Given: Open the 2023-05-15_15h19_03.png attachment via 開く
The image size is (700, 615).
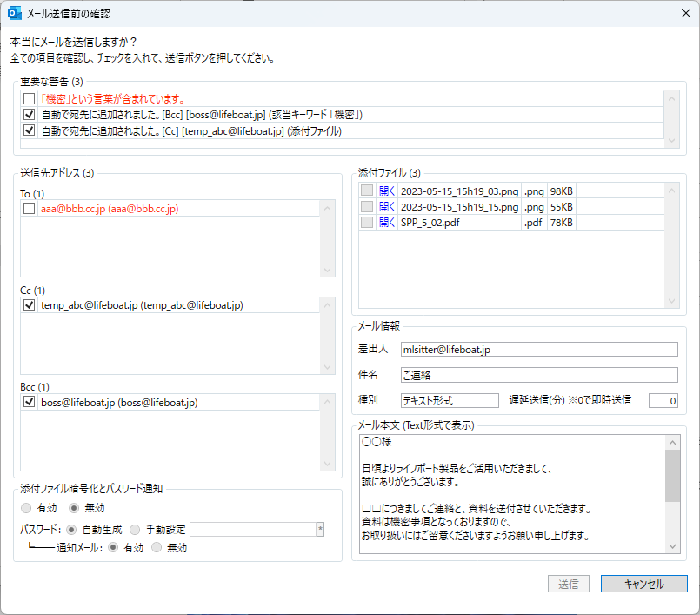Looking at the screenshot, I should pyautogui.click(x=386, y=191).
